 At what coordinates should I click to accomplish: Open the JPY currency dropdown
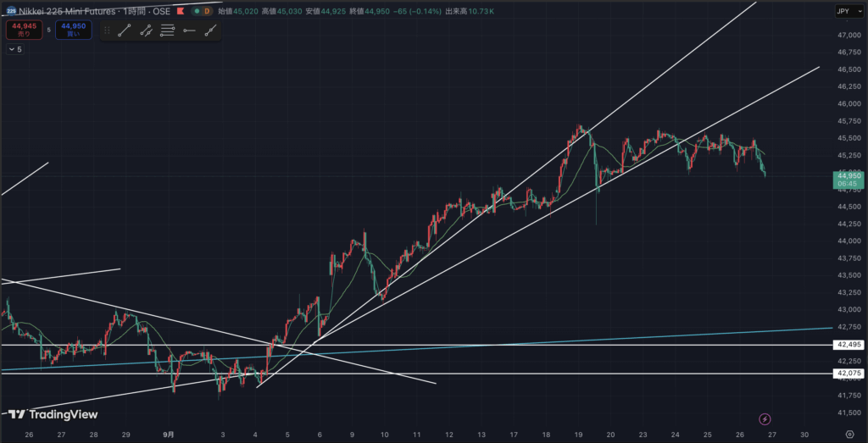point(844,12)
